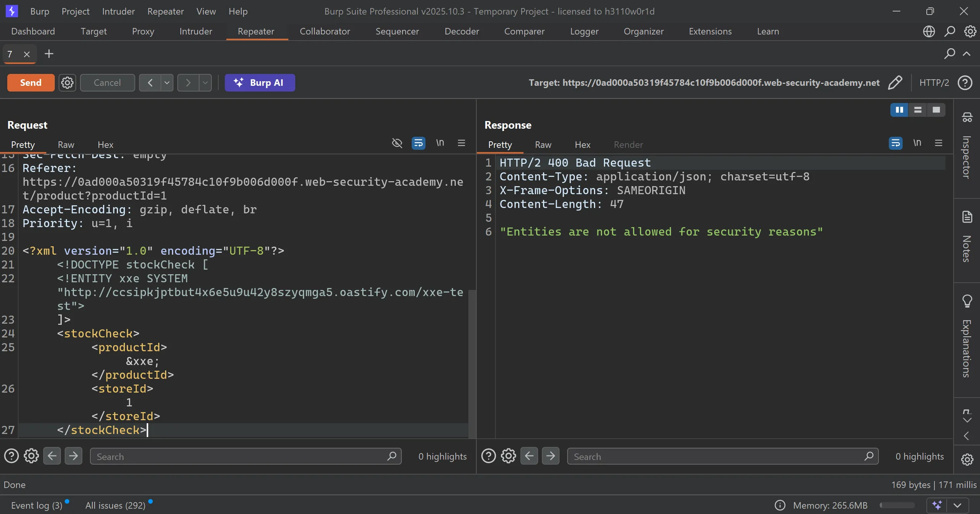Open the Event log link
Viewport: 980px width, 514px height.
tap(37, 505)
